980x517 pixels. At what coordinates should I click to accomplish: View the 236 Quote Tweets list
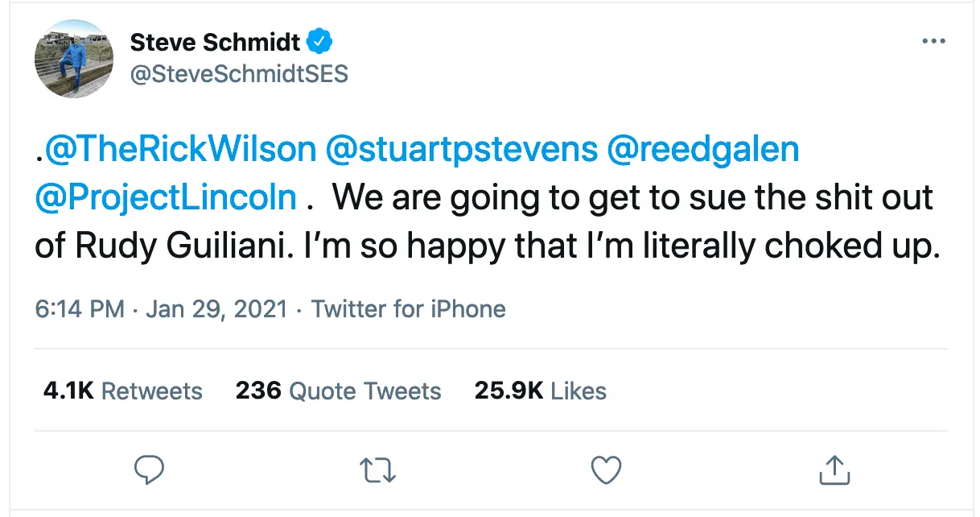(338, 391)
